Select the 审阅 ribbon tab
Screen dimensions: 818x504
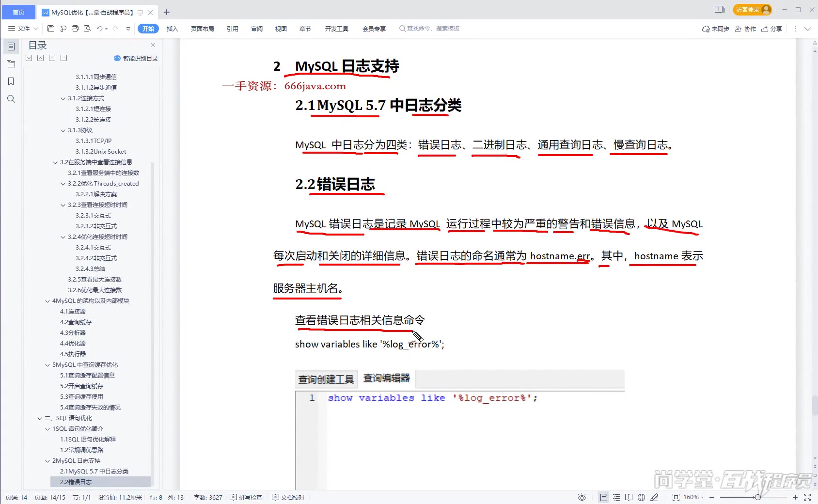[x=257, y=29]
